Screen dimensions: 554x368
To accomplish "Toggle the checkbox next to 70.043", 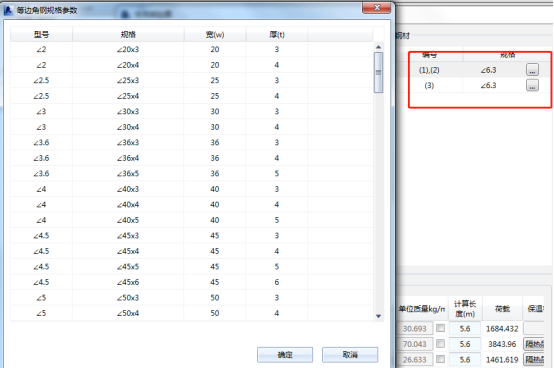I will coord(440,343).
